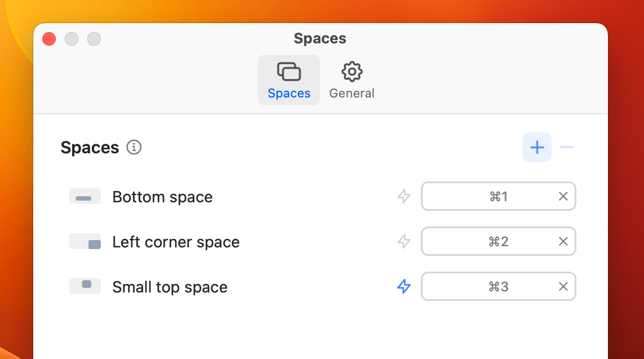Switch to the General tab

pos(352,79)
